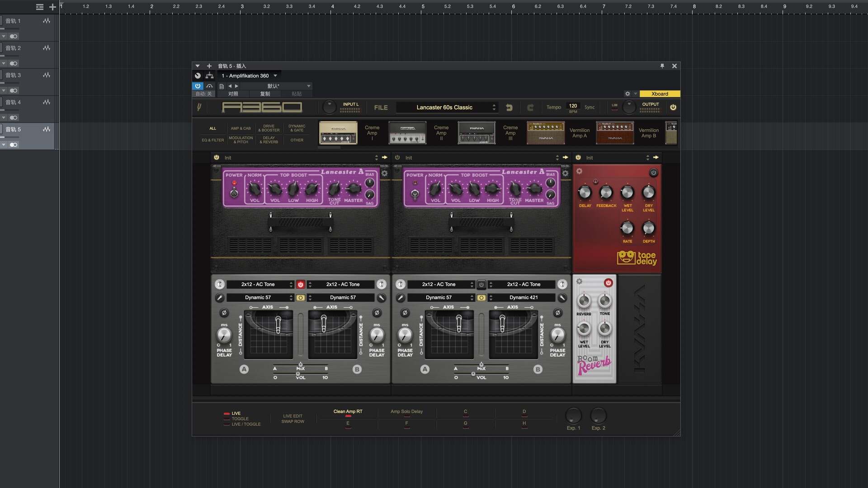Open Lancaster 60s Classic preset dropdown
Image resolution: width=868 pixels, height=488 pixels.
tap(447, 107)
